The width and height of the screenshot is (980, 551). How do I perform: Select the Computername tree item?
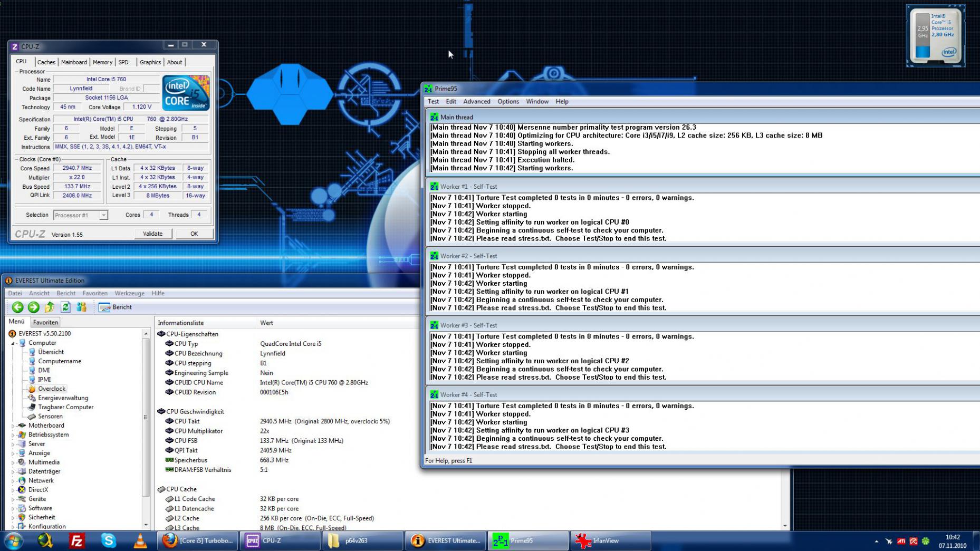pos(60,361)
